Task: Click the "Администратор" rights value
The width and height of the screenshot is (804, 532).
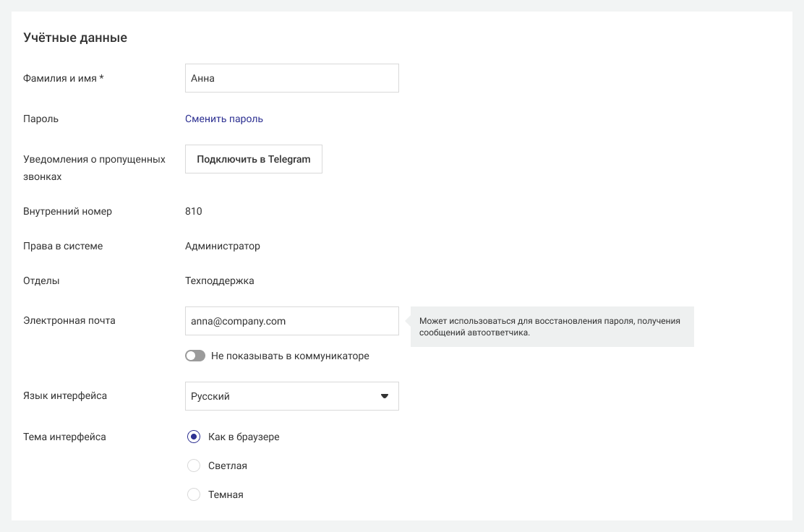Action: [x=223, y=246]
